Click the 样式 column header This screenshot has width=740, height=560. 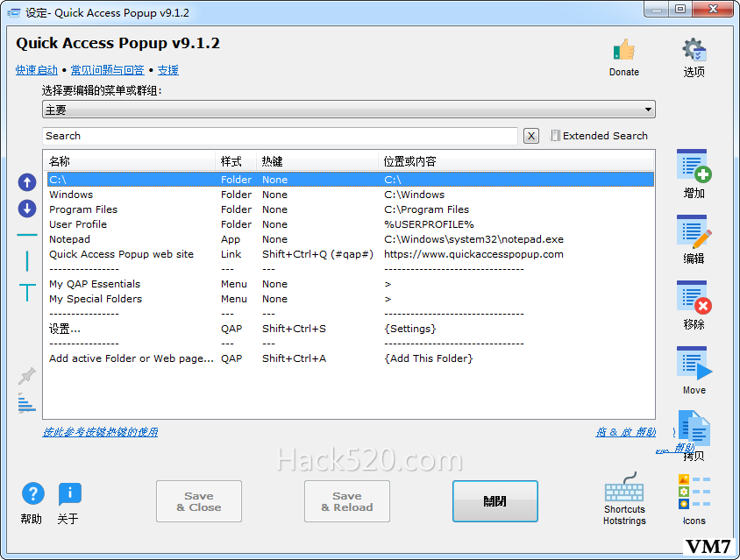click(236, 161)
